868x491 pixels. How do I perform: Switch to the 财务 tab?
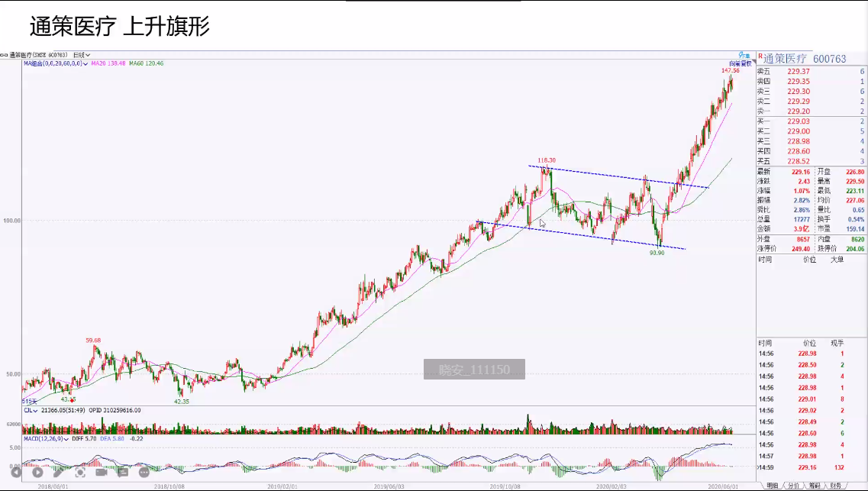pyautogui.click(x=835, y=486)
